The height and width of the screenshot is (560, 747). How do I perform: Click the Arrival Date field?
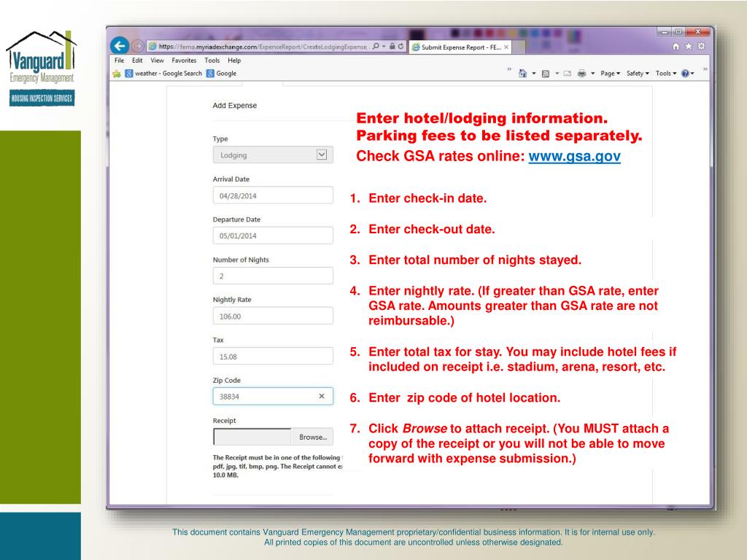pos(273,195)
